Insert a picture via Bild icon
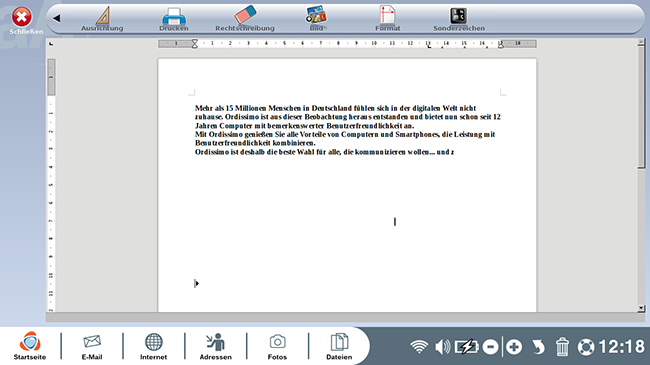The width and height of the screenshot is (650, 365). click(x=317, y=19)
